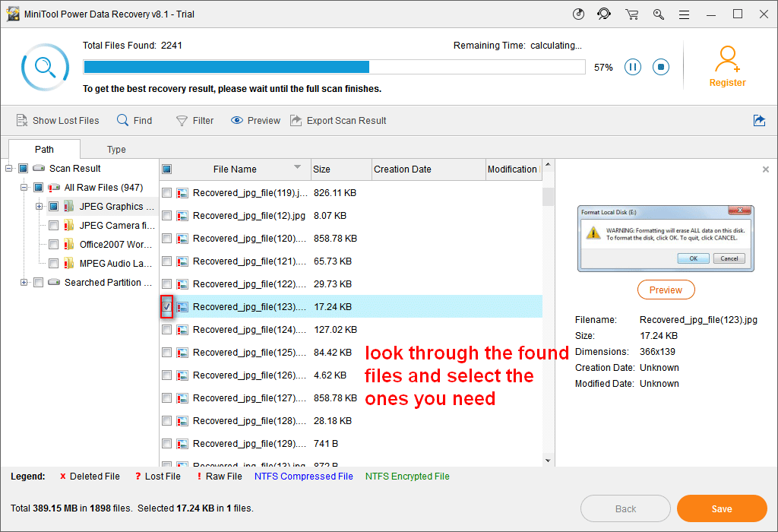778x532 pixels.
Task: Open the hamburger menu
Action: [x=684, y=14]
